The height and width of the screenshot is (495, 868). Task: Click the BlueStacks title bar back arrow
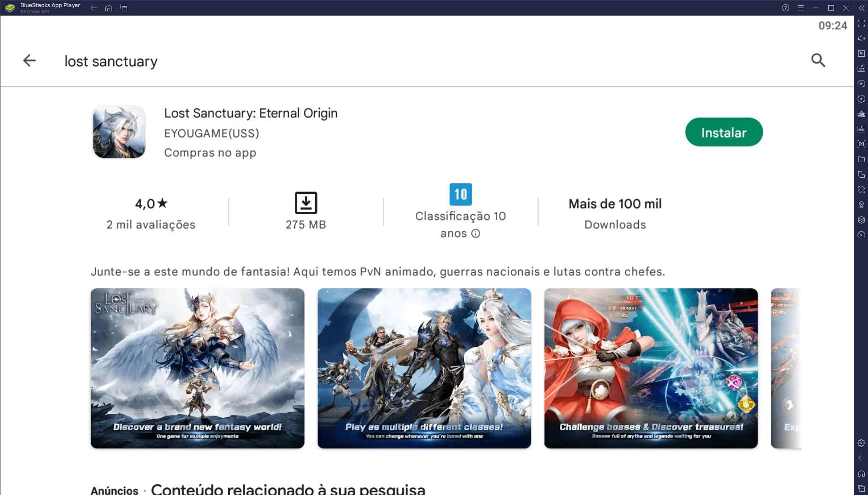94,8
